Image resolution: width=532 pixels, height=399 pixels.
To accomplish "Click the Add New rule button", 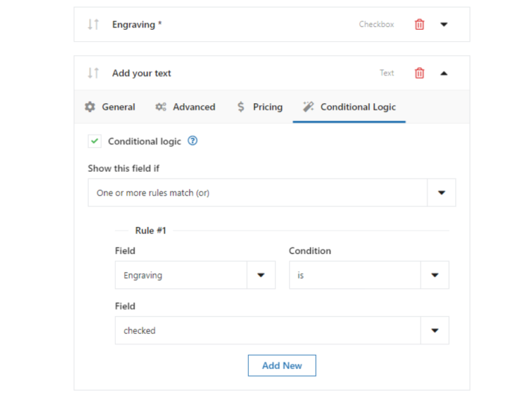I will [282, 365].
